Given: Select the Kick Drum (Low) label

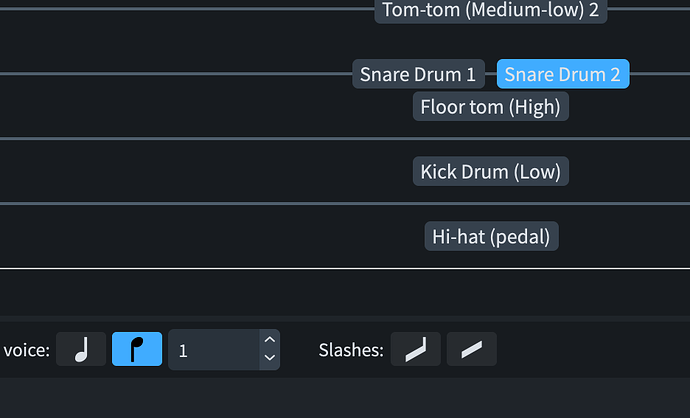Looking at the screenshot, I should (x=490, y=171).
